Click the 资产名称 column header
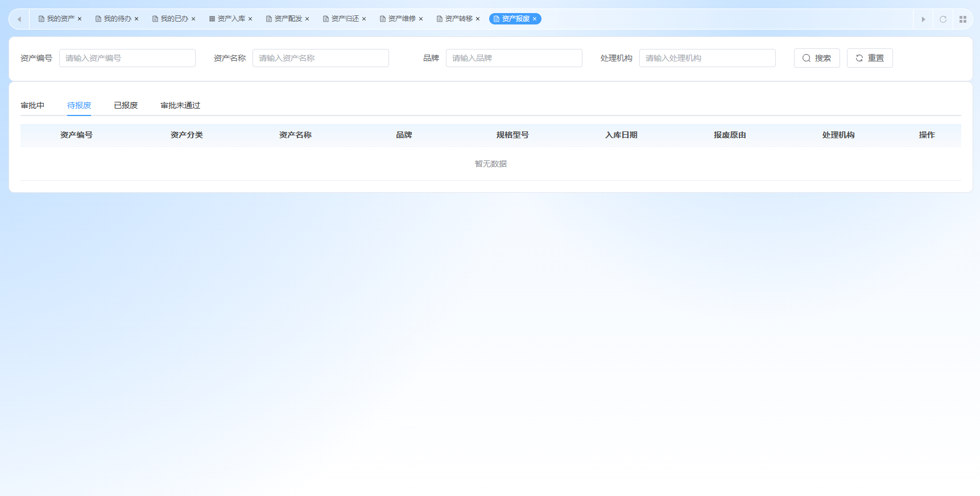980x496 pixels. (x=295, y=135)
